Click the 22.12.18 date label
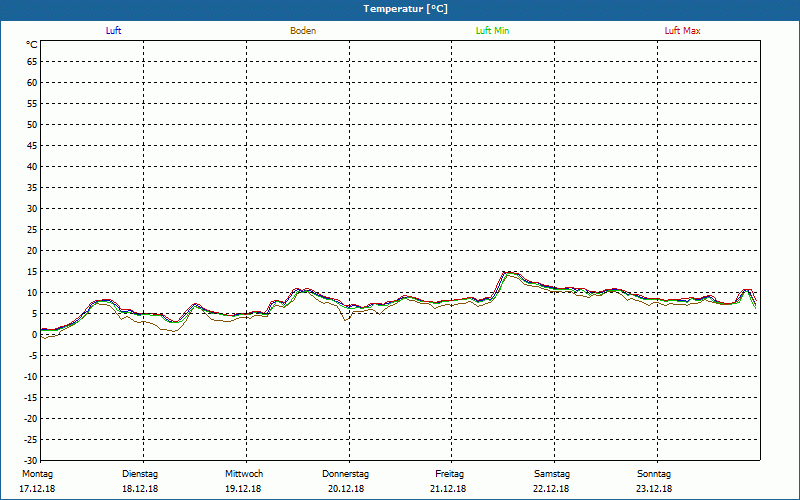Screen dimensions: 800x500 click(x=551, y=489)
